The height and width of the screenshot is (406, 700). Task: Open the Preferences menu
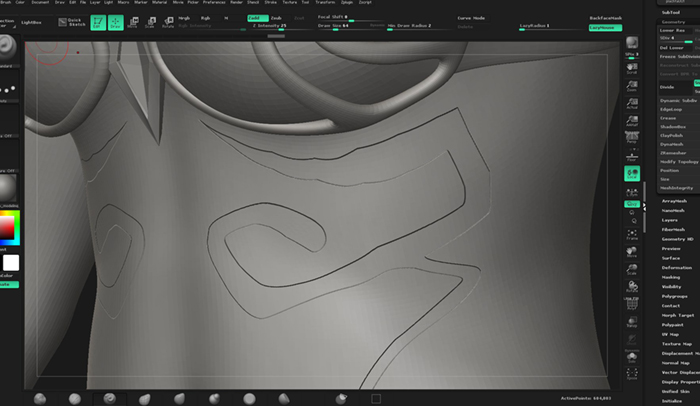point(214,2)
